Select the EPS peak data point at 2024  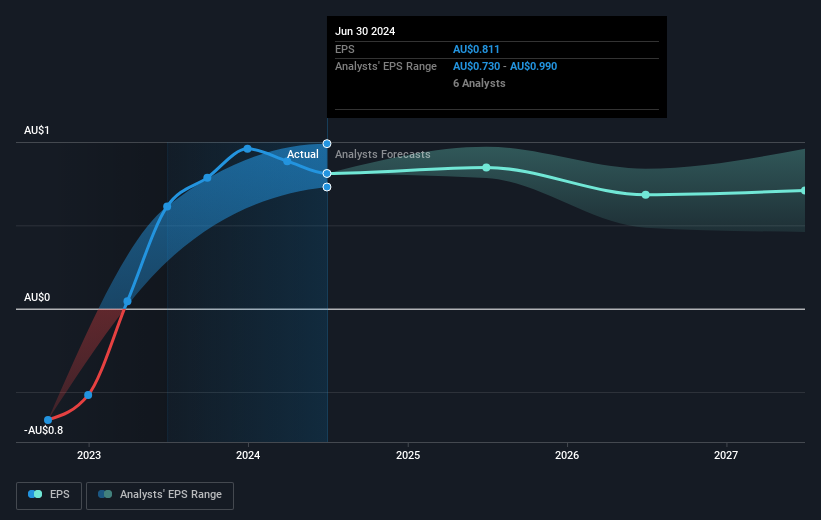248,149
